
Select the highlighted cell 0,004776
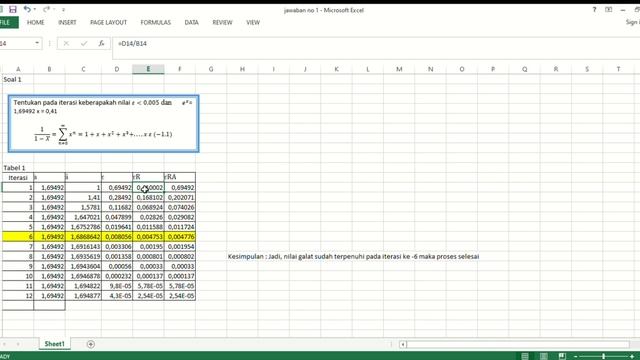tap(180, 237)
